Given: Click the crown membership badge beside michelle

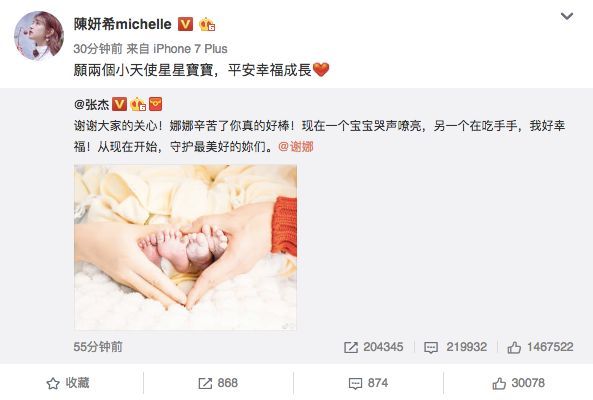Looking at the screenshot, I should point(207,24).
